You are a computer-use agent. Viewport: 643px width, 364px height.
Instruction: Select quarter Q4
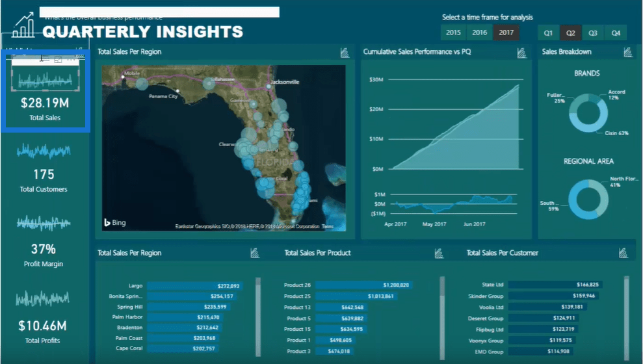(616, 32)
